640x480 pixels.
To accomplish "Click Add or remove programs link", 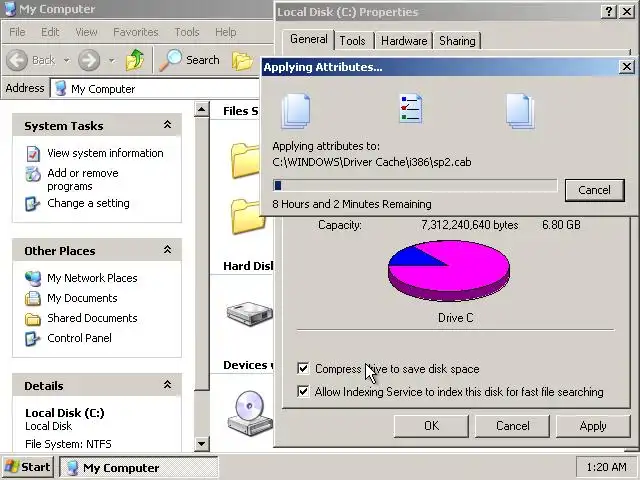I will pos(83,180).
